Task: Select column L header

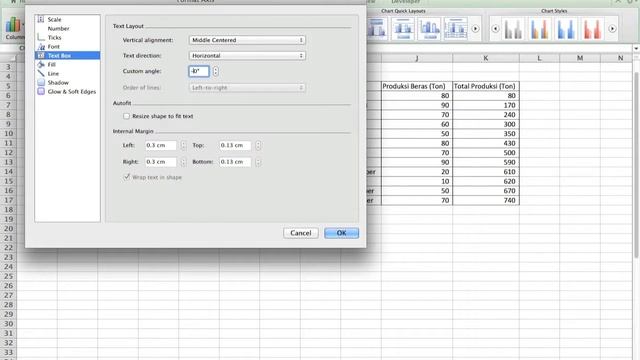Action: tap(539, 58)
